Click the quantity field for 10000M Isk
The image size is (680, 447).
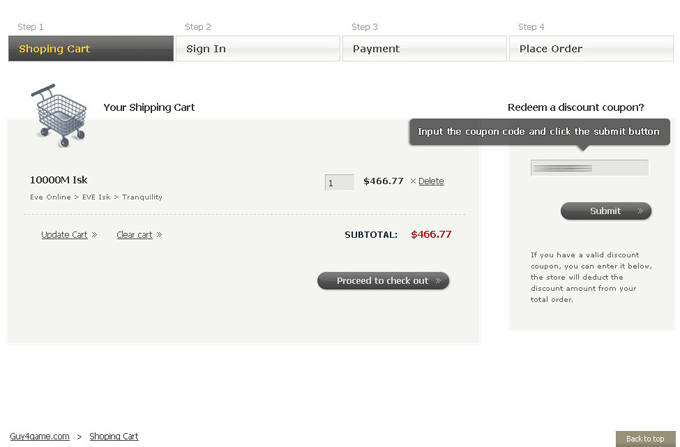339,182
